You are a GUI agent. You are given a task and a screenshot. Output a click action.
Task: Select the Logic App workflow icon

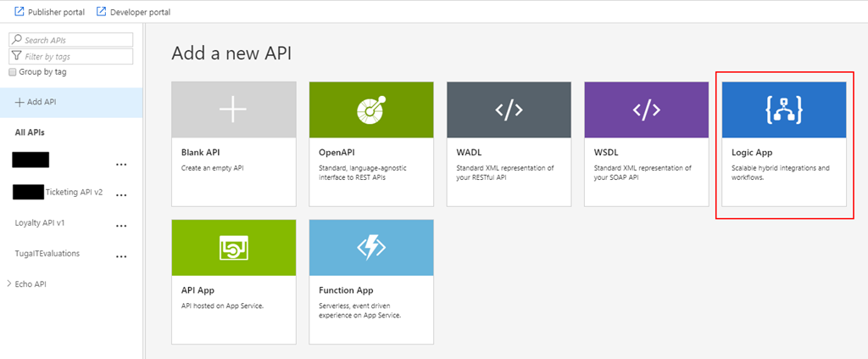[x=783, y=109]
